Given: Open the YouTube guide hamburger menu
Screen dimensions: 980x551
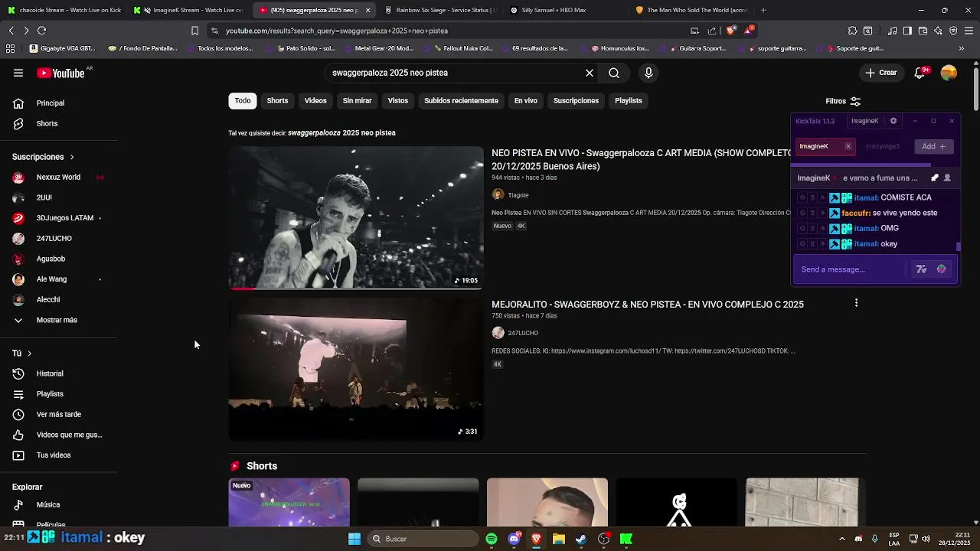Looking at the screenshot, I should 18,73.
